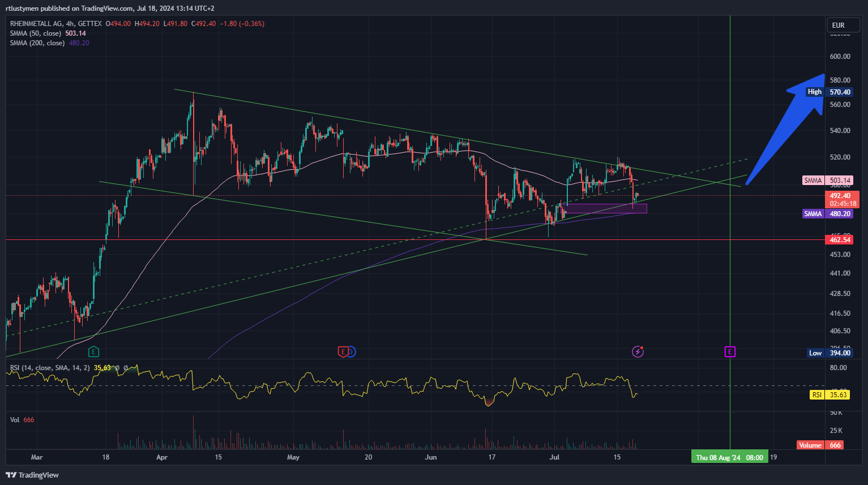This screenshot has height=485, width=868.
Task: Click the TradingView logo at the bottom
Action: [x=32, y=475]
